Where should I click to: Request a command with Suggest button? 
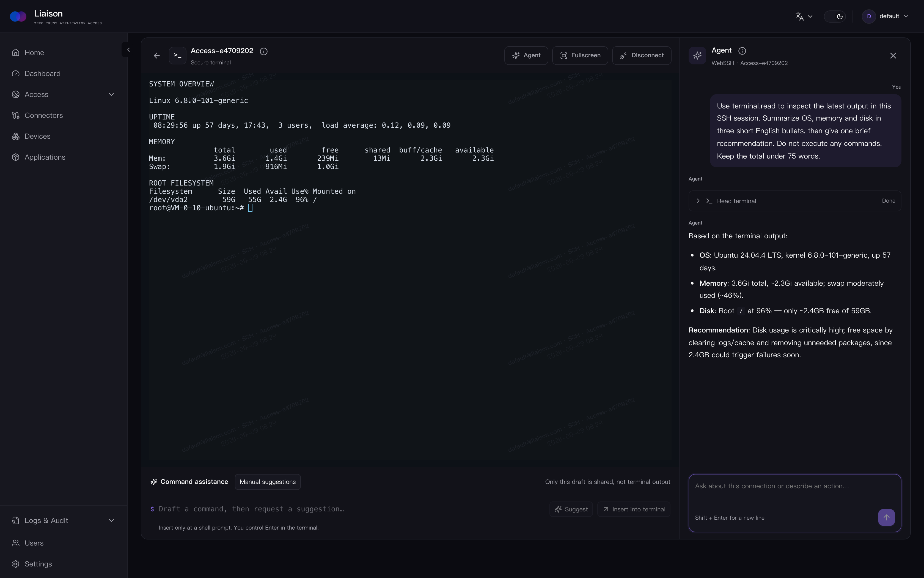(571, 509)
